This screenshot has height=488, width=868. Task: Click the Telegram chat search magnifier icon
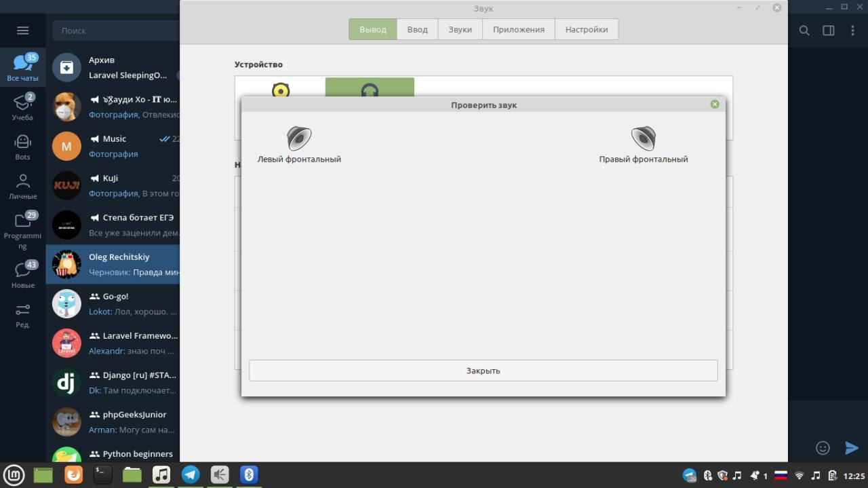(x=804, y=31)
